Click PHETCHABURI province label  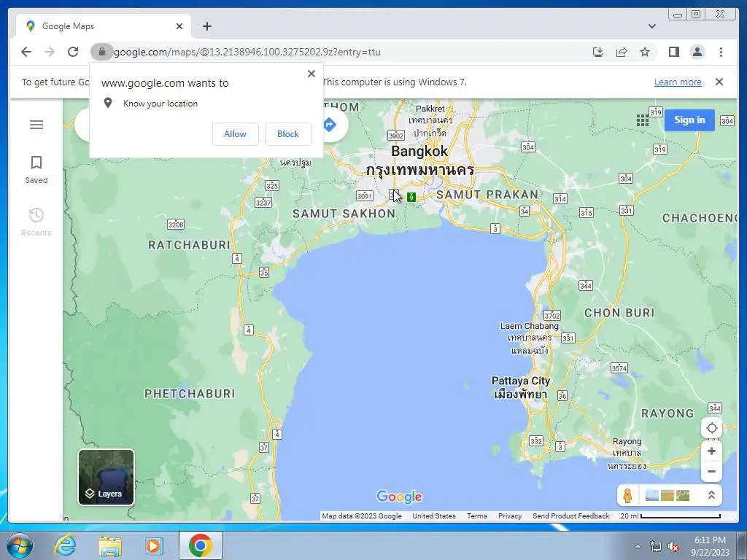pyautogui.click(x=190, y=394)
